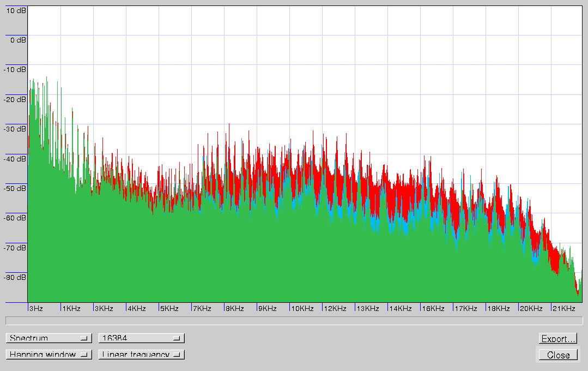This screenshot has width=588, height=371.
Task: Open the Linear frequency axis dropdown
Action: (x=141, y=355)
